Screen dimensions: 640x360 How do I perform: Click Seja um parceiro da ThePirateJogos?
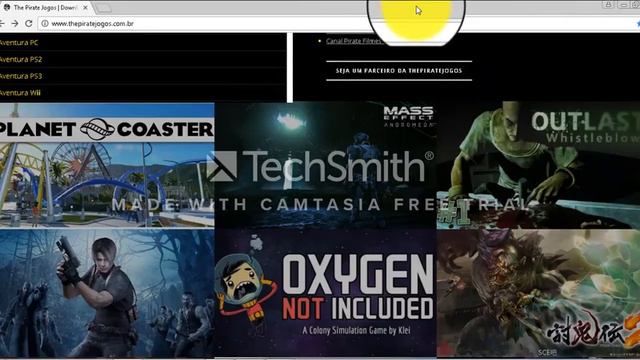tap(399, 71)
